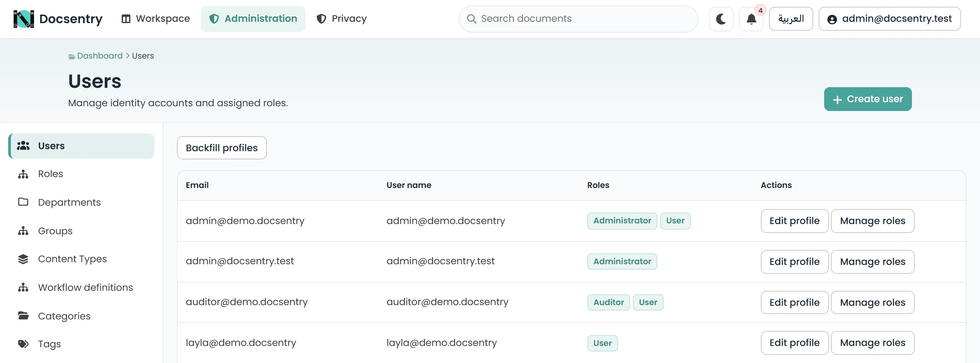Image resolution: width=980 pixels, height=363 pixels.
Task: Edit profile for layla@demo.docsentry
Action: click(x=794, y=343)
